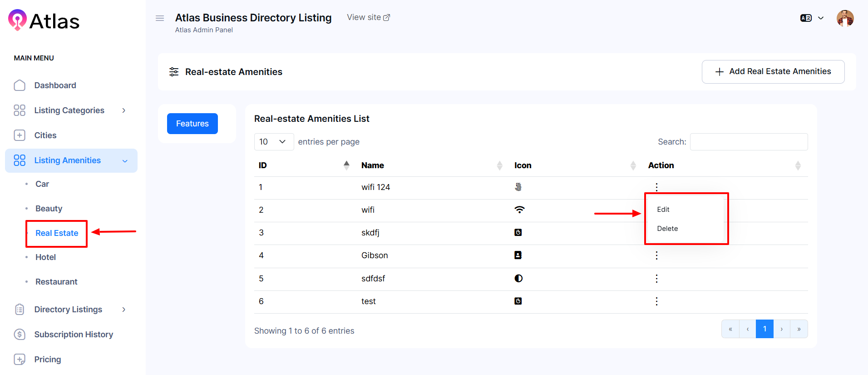The height and width of the screenshot is (375, 868).
Task: Open the View site link
Action: (x=368, y=17)
